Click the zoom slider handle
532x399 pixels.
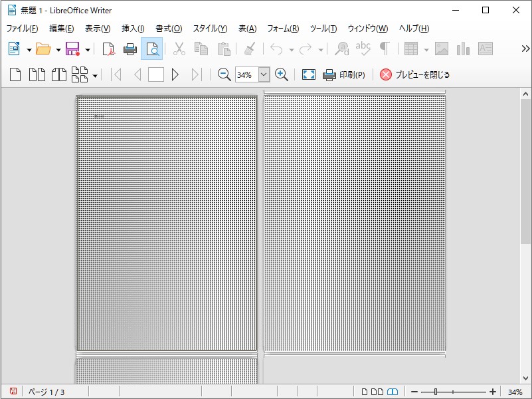(436, 392)
